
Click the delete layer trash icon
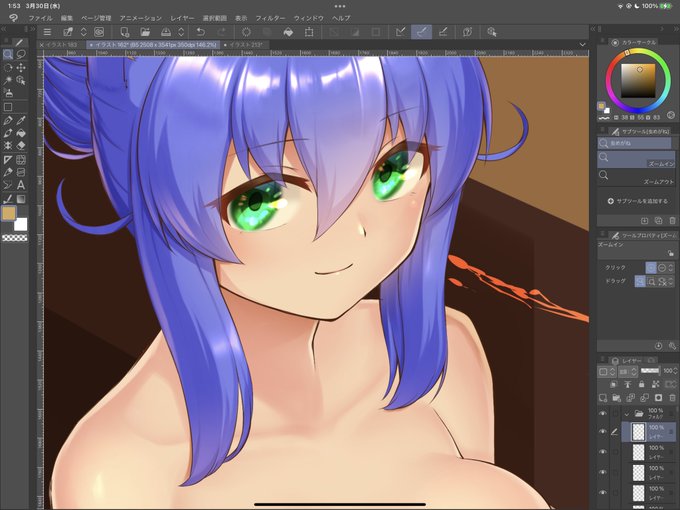point(672,398)
